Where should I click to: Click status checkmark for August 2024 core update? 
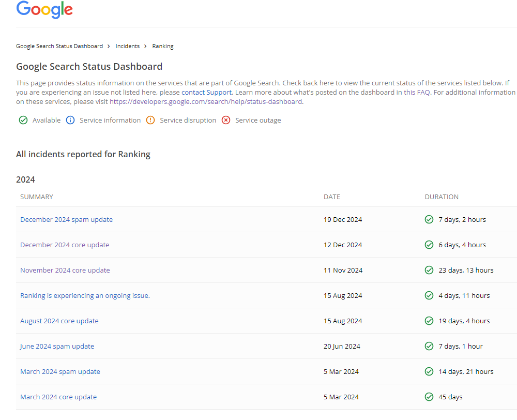click(429, 321)
